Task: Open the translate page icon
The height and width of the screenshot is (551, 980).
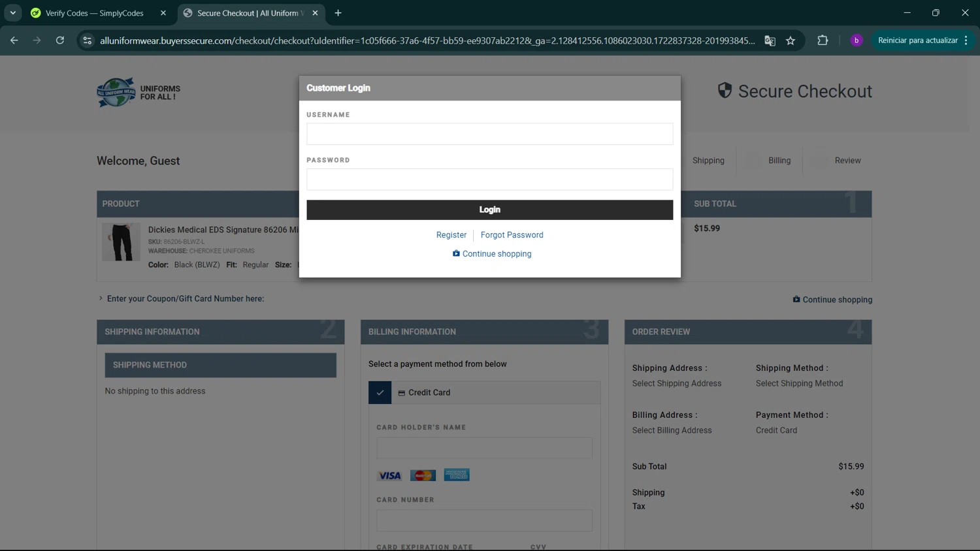Action: pyautogui.click(x=770, y=40)
